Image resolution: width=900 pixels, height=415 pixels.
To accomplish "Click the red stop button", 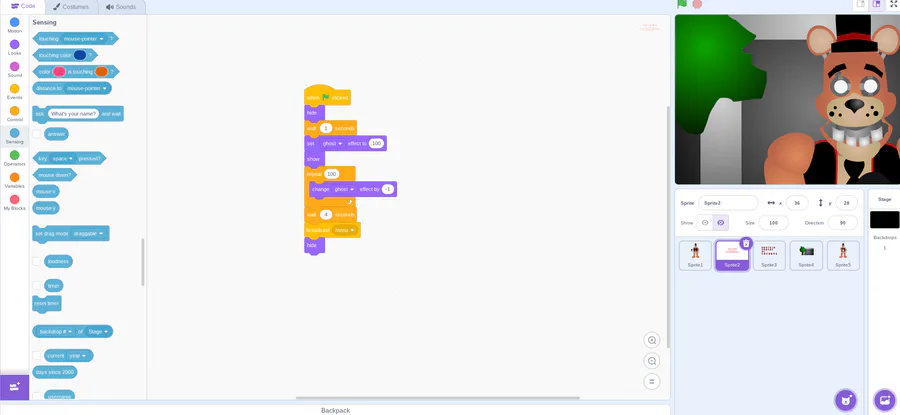I will [697, 4].
